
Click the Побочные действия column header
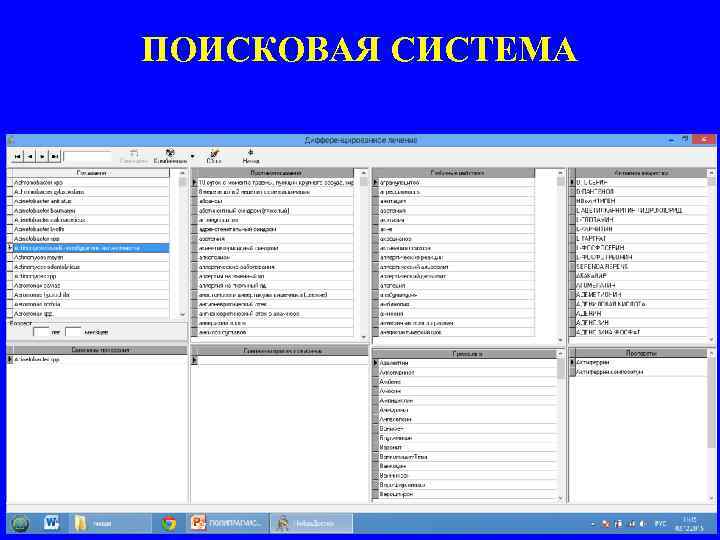point(457,173)
